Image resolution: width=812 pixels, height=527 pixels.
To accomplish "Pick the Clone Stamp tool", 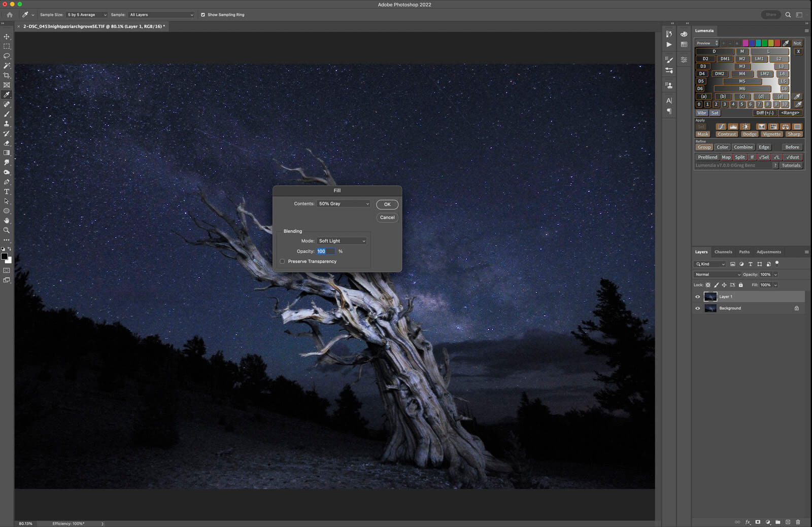I will coord(7,124).
